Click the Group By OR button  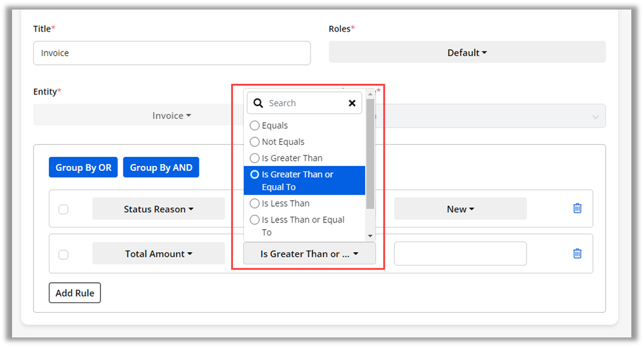(x=83, y=168)
